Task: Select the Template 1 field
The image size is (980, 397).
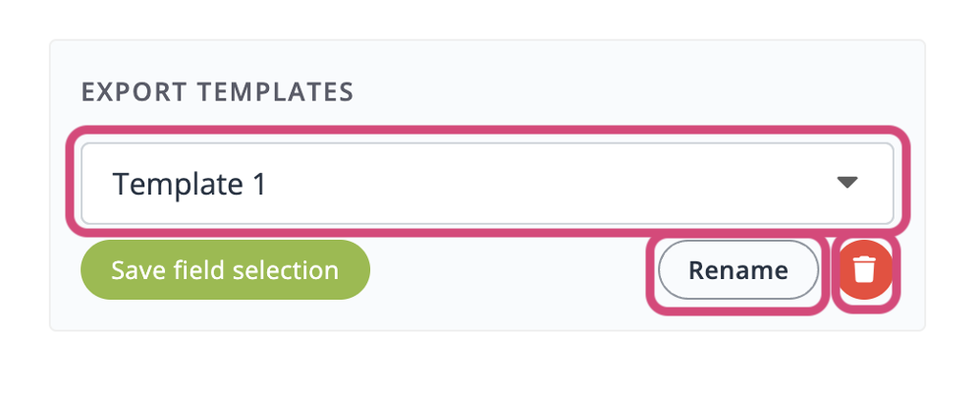Action: tap(487, 184)
